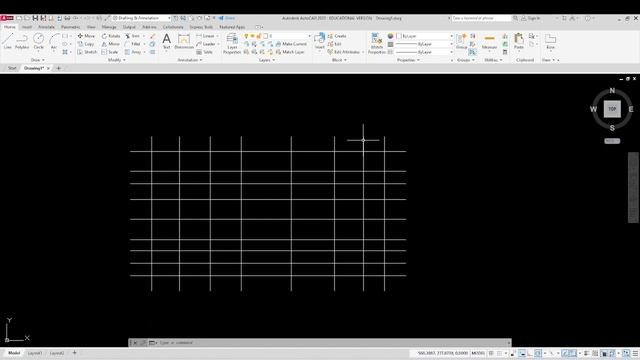640x360 pixels.
Task: Select the Line tool
Action: point(8,41)
